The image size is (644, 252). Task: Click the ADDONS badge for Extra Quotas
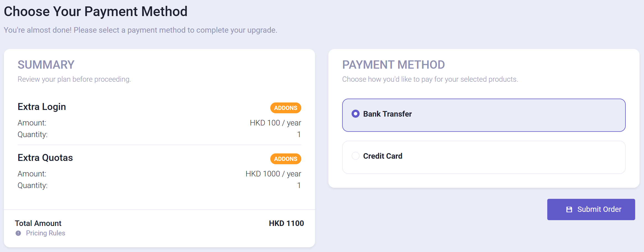point(286,159)
